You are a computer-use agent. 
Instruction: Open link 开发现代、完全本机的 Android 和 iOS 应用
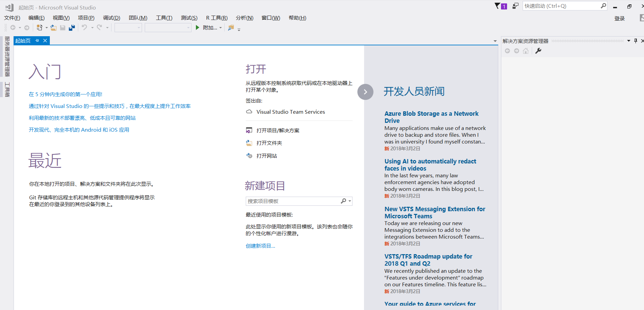(79, 130)
